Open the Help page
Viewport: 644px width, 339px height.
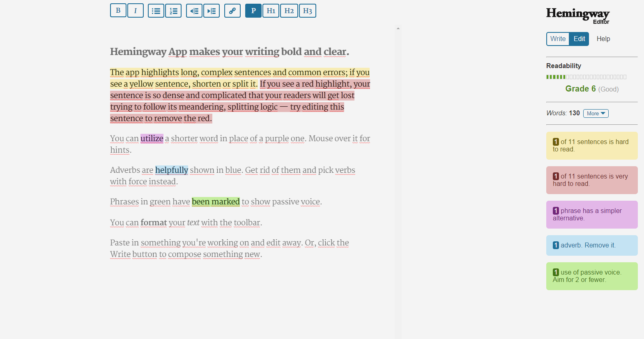(x=603, y=39)
